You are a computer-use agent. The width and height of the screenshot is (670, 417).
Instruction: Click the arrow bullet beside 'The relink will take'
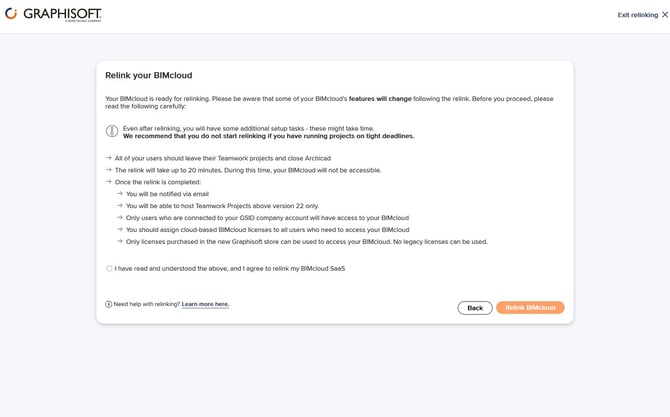tap(109, 170)
